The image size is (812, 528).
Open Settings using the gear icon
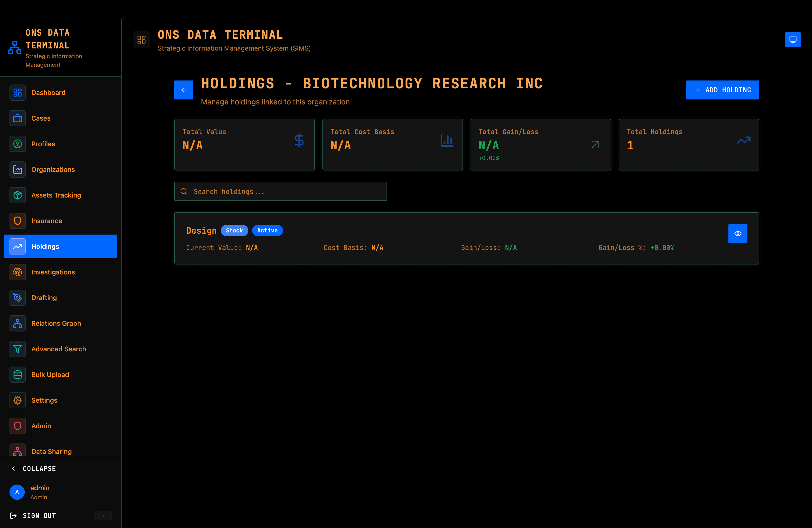[x=17, y=400]
